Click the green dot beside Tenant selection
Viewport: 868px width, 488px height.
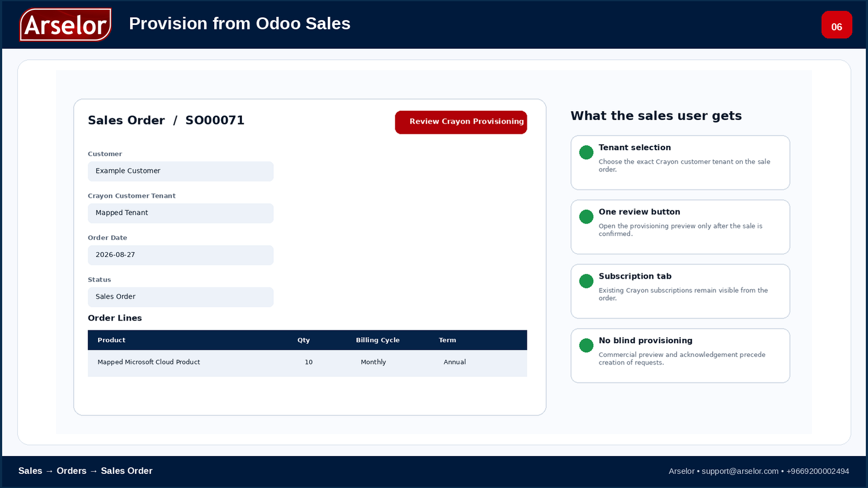pyautogui.click(x=586, y=152)
